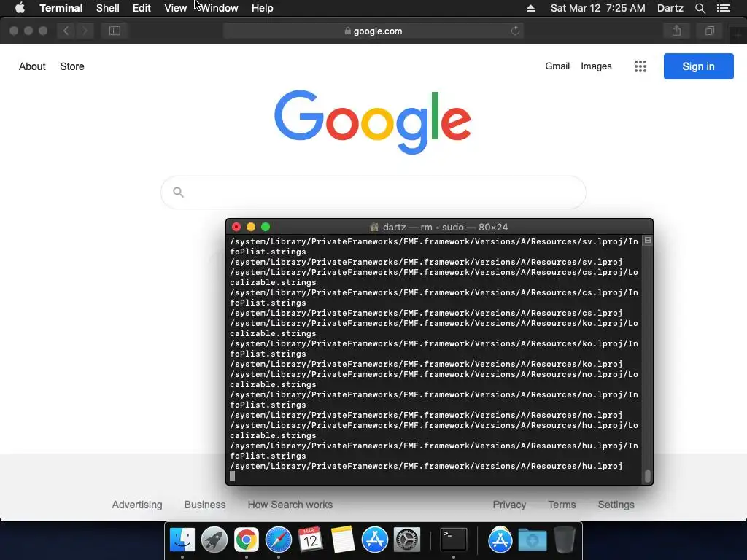The image size is (747, 560).
Task: Open Notes from the Dock
Action: click(x=342, y=540)
